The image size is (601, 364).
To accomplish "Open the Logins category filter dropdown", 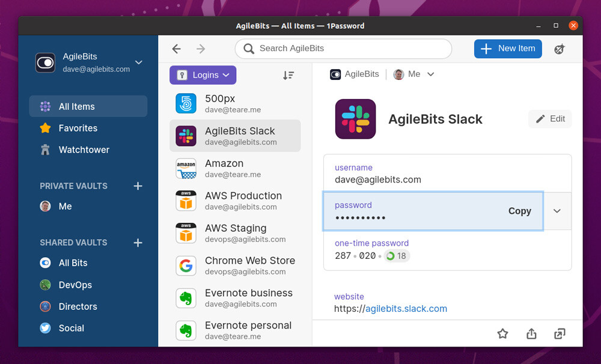I will pos(203,75).
